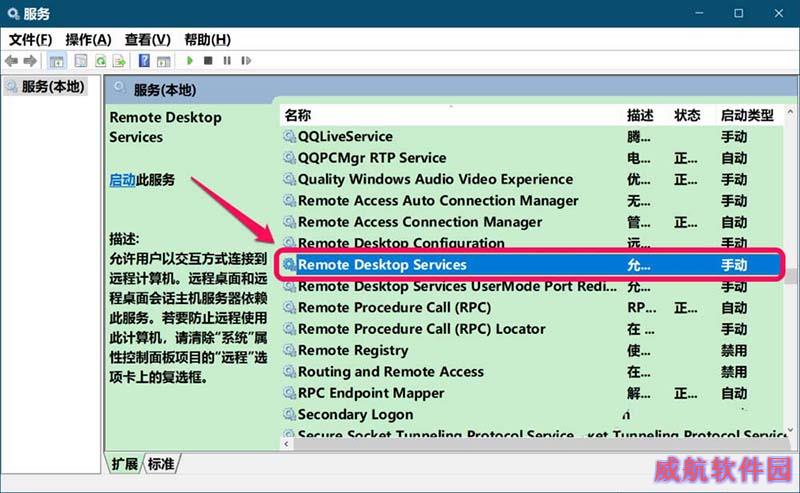Click the horizontal scrollbar left arrow
This screenshot has height=493, width=800.
tap(286, 444)
